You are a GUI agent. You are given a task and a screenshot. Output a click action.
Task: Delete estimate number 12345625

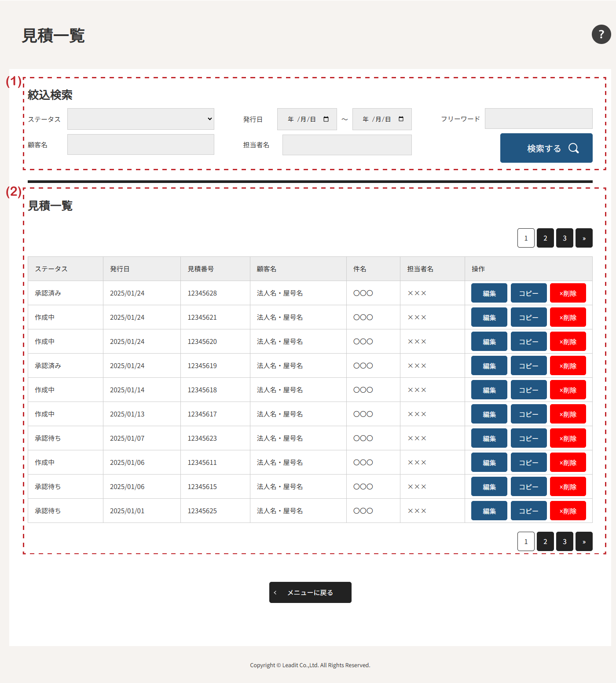point(568,511)
